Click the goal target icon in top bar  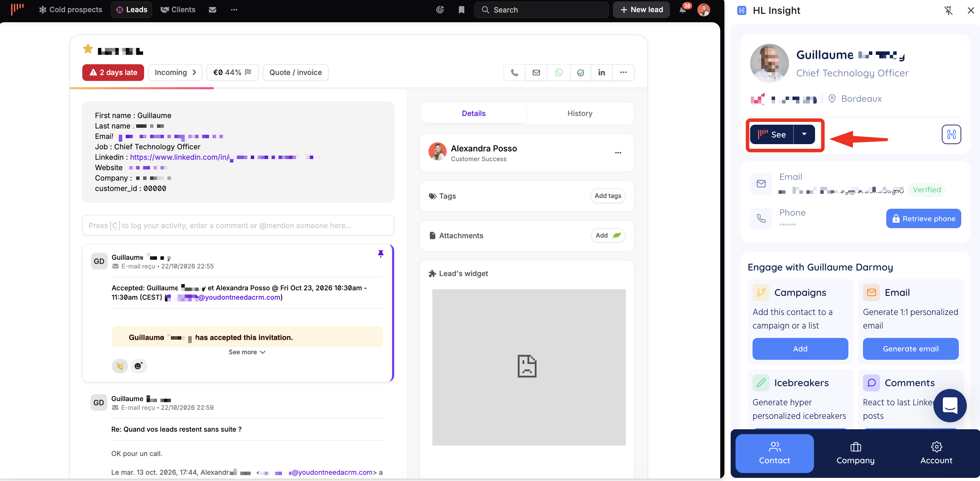click(440, 9)
